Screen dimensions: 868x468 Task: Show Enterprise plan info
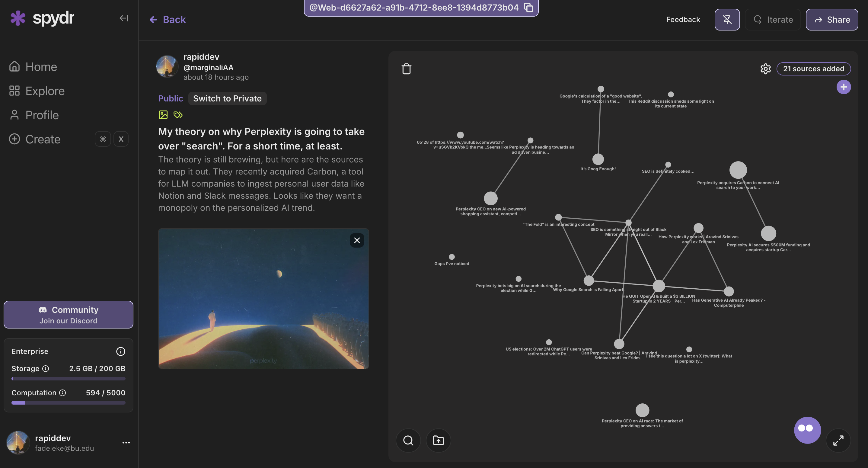click(x=120, y=351)
